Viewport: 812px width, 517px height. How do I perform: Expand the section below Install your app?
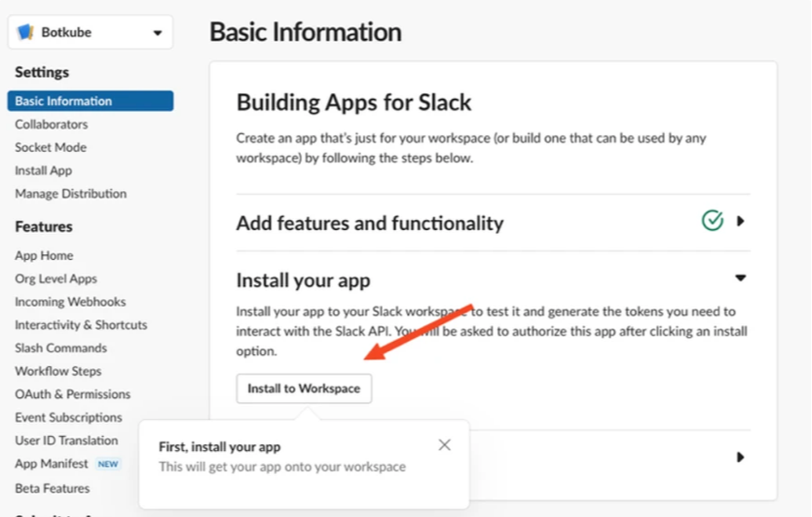(740, 457)
